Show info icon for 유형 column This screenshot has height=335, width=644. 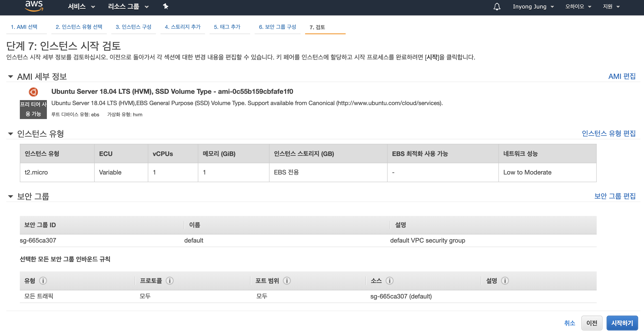click(x=43, y=281)
